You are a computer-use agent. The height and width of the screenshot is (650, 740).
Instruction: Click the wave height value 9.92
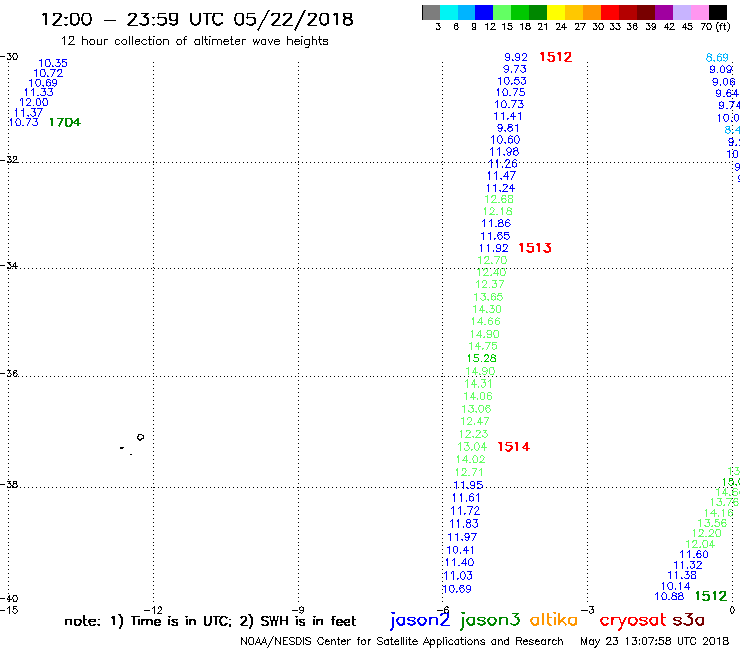pos(516,57)
